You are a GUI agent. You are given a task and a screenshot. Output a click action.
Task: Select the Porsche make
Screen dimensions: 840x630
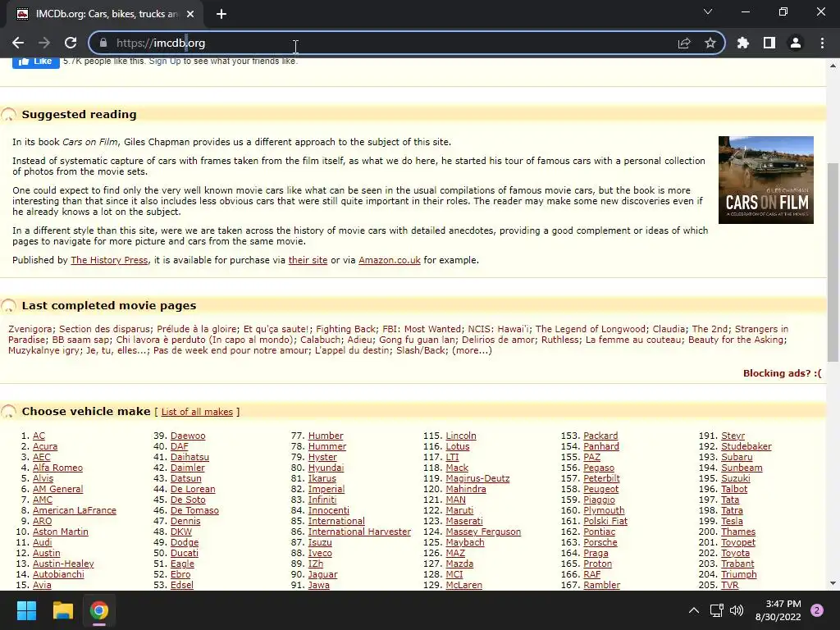point(600,543)
